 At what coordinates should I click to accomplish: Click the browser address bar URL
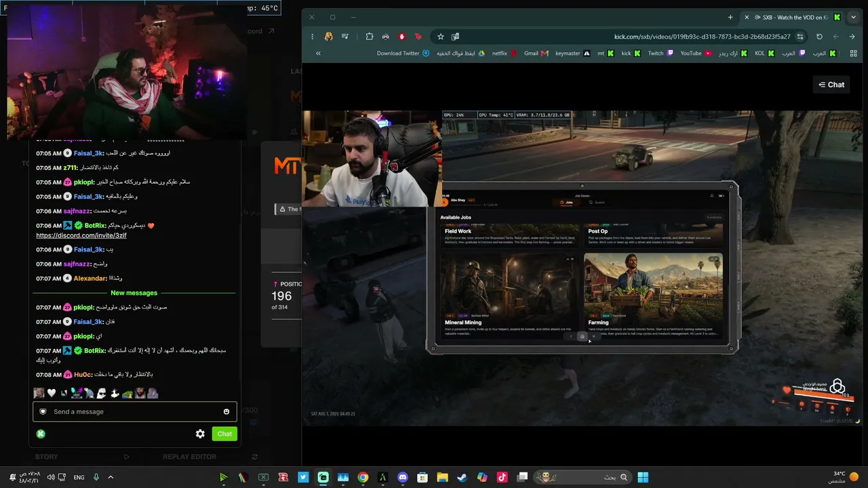click(x=702, y=37)
